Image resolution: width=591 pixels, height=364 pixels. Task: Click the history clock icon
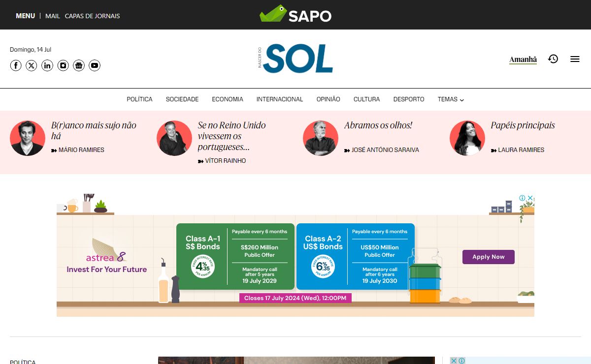tap(553, 59)
